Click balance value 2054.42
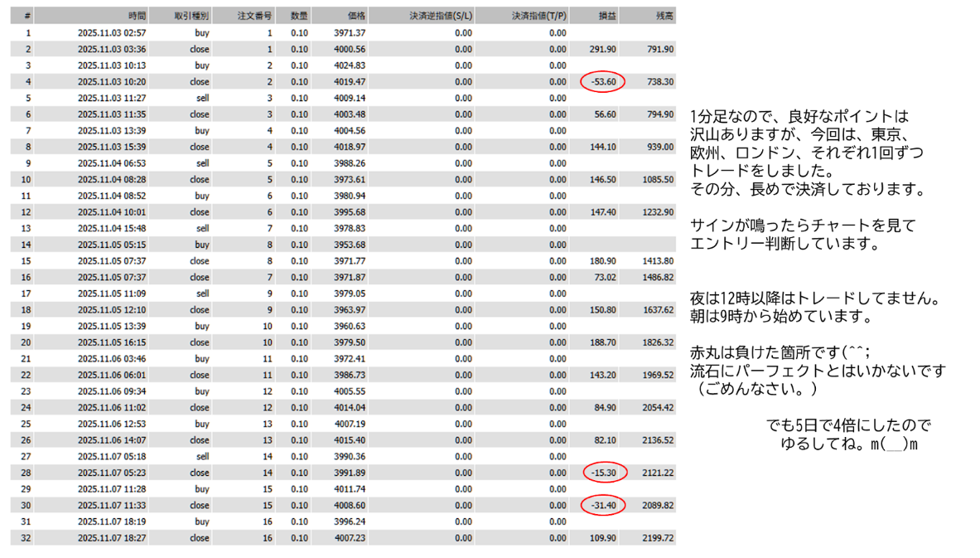This screenshot has width=980, height=558. pos(658,407)
